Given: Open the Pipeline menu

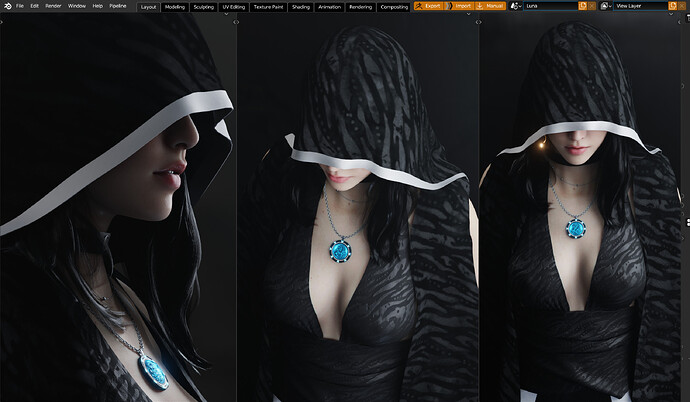Looking at the screenshot, I should pyautogui.click(x=117, y=6).
